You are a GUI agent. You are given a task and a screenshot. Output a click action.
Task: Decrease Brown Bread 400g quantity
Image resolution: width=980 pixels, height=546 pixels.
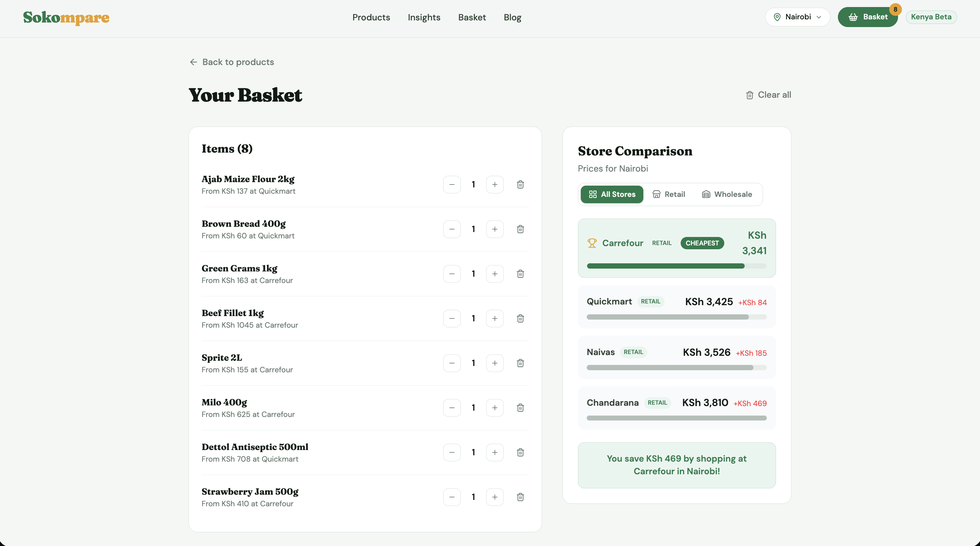pyautogui.click(x=452, y=229)
